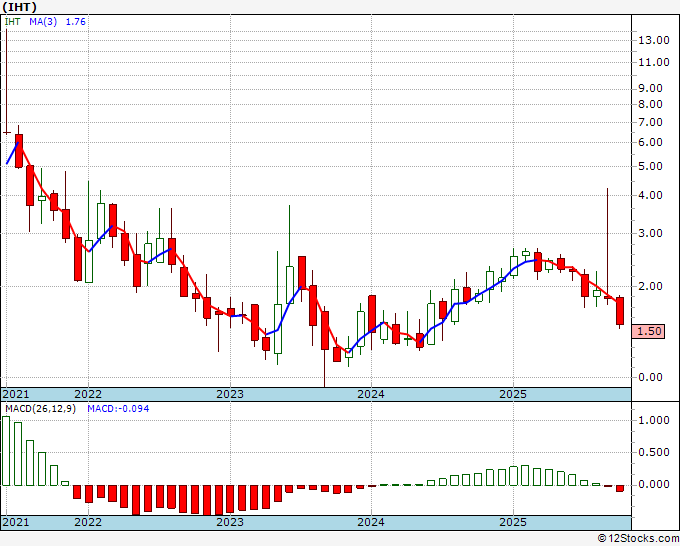Click the last red candlestick near 1.50
680x546 pixels.
pos(620,311)
